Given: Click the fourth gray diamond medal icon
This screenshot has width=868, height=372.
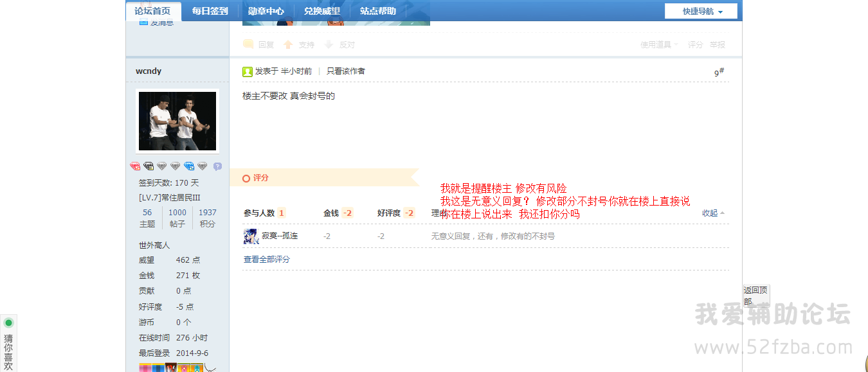Looking at the screenshot, I should coord(176,166).
